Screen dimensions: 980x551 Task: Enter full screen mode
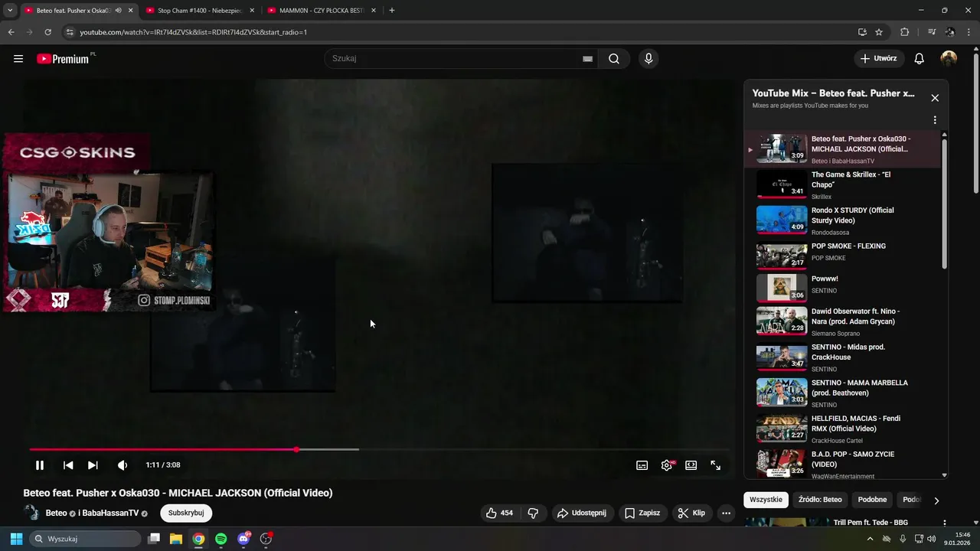point(716,465)
